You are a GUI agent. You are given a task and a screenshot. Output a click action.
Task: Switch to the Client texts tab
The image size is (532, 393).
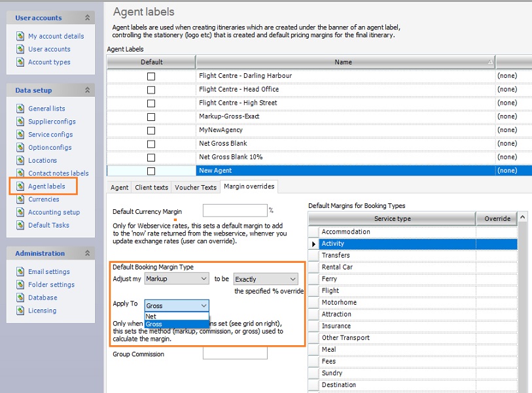coord(151,188)
